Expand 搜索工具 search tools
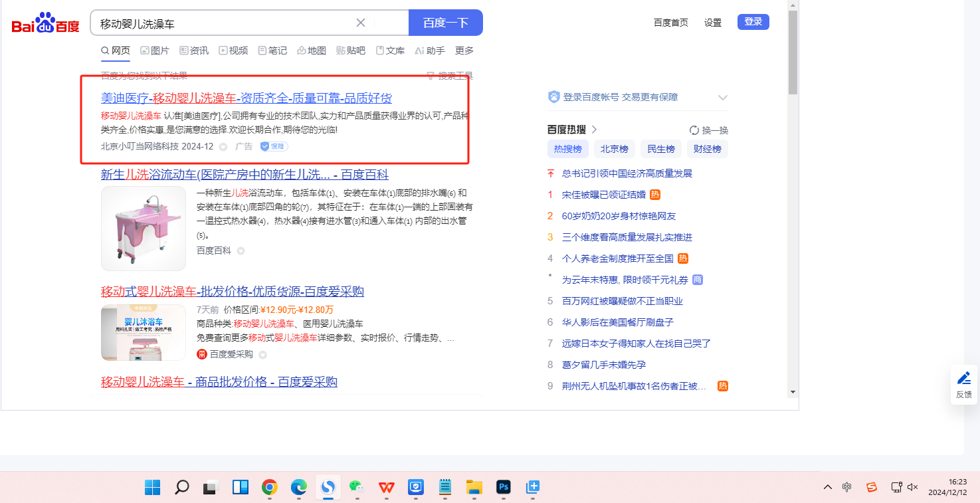The width and height of the screenshot is (980, 503). coord(450,76)
